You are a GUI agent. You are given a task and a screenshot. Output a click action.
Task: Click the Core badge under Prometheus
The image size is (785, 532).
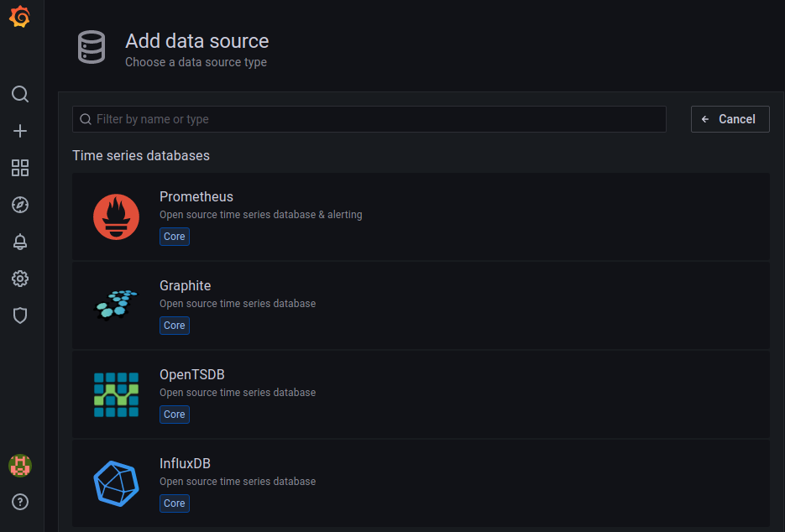[x=175, y=237]
